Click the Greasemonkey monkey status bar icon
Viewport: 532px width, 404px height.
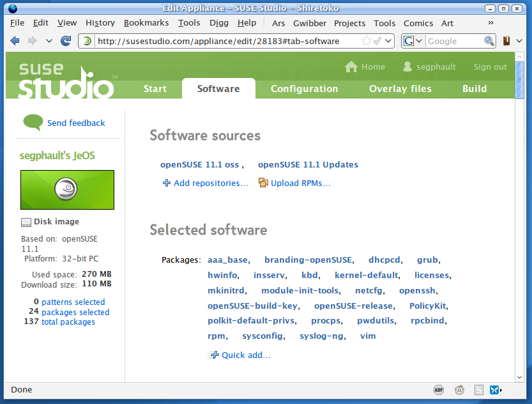[459, 390]
